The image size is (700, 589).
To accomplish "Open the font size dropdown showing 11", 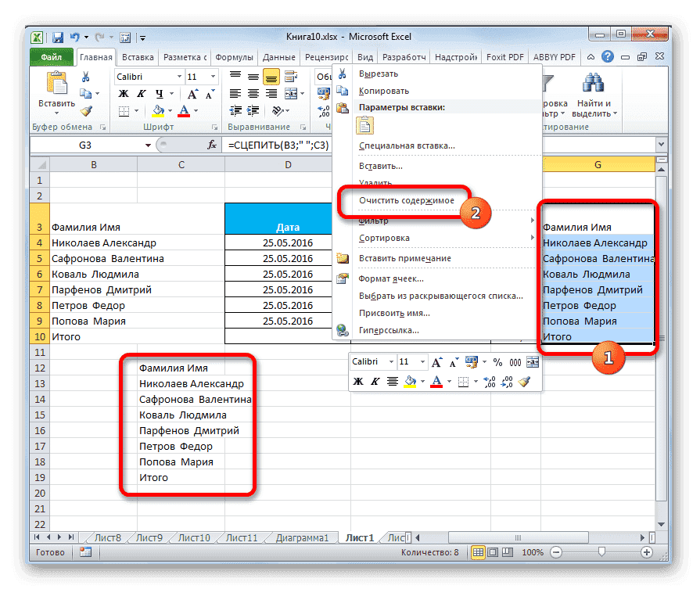I will pyautogui.click(x=212, y=76).
